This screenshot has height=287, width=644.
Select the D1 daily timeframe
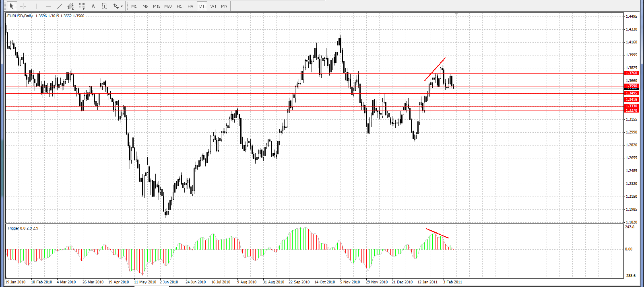(x=202, y=6)
